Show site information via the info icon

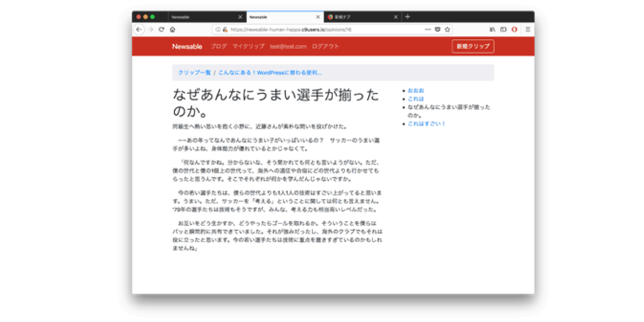tap(218, 30)
